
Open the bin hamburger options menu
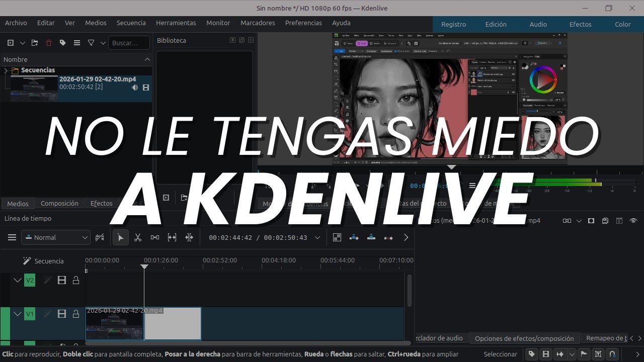pyautogui.click(x=77, y=43)
